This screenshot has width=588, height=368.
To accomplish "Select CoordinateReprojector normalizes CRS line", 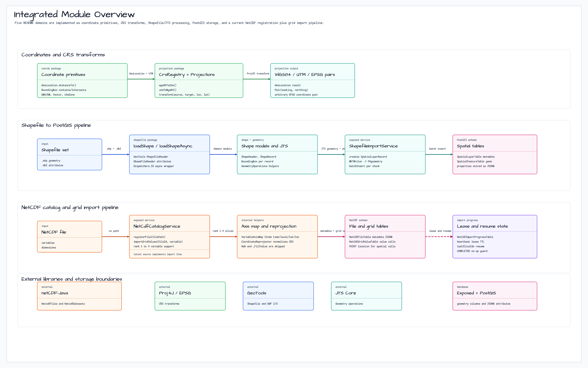I will pos(267,242).
